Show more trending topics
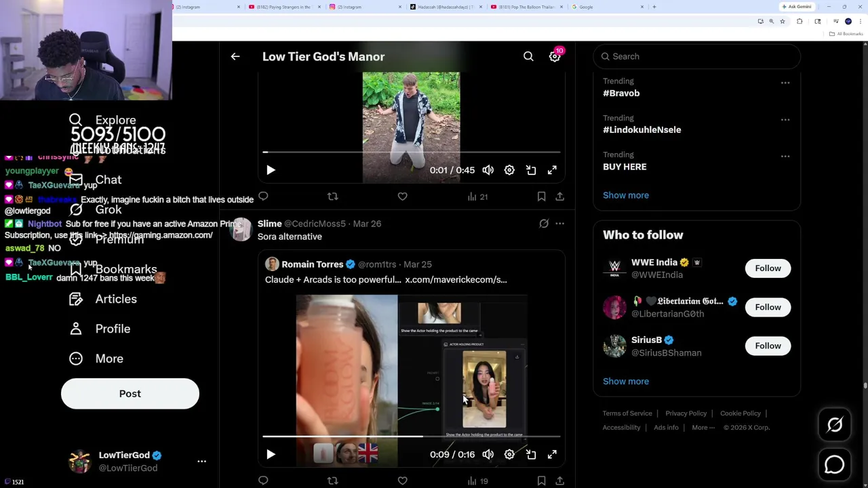 [626, 195]
